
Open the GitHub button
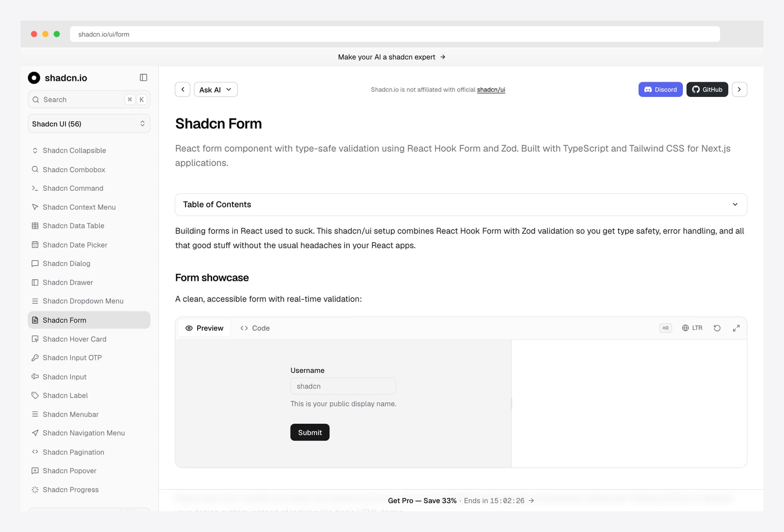click(x=707, y=90)
